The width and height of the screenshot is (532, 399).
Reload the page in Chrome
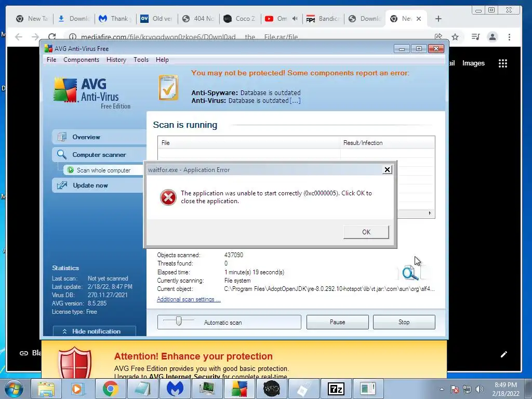pos(52,37)
